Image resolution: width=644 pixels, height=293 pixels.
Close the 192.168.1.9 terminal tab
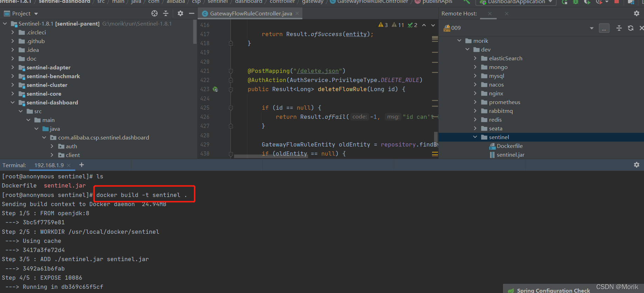69,165
